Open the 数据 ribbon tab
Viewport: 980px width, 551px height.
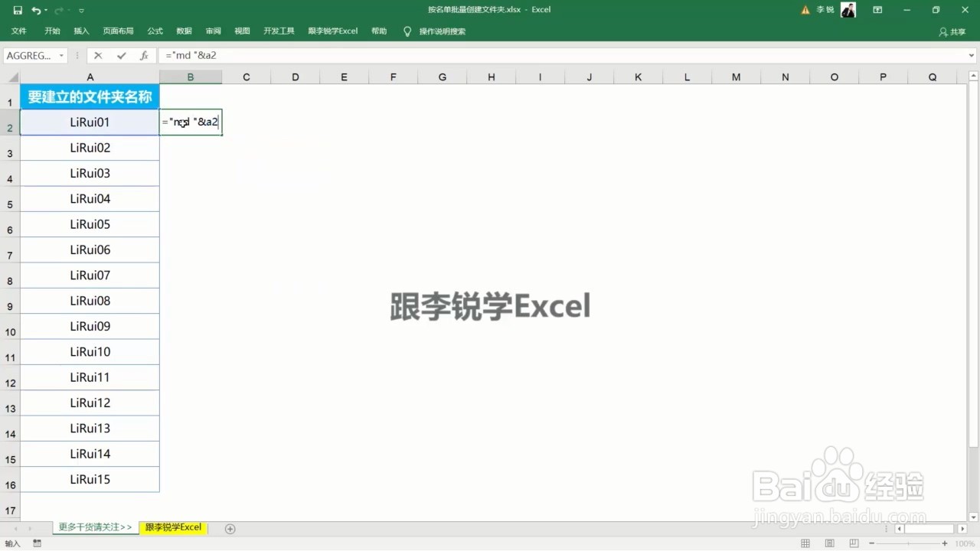pos(184,31)
